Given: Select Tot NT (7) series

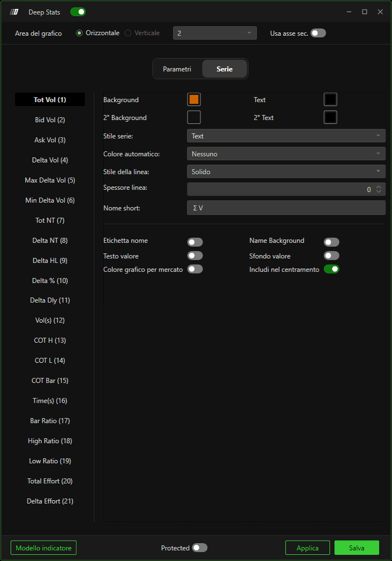Looking at the screenshot, I should [x=50, y=220].
